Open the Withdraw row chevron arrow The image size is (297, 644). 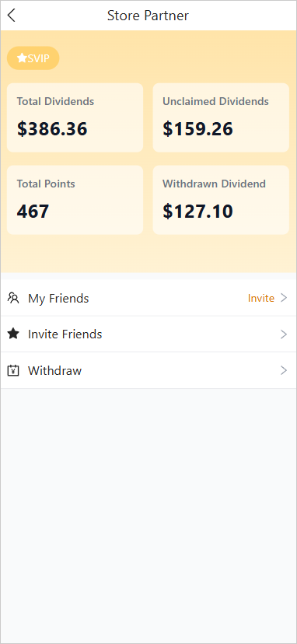tap(284, 370)
